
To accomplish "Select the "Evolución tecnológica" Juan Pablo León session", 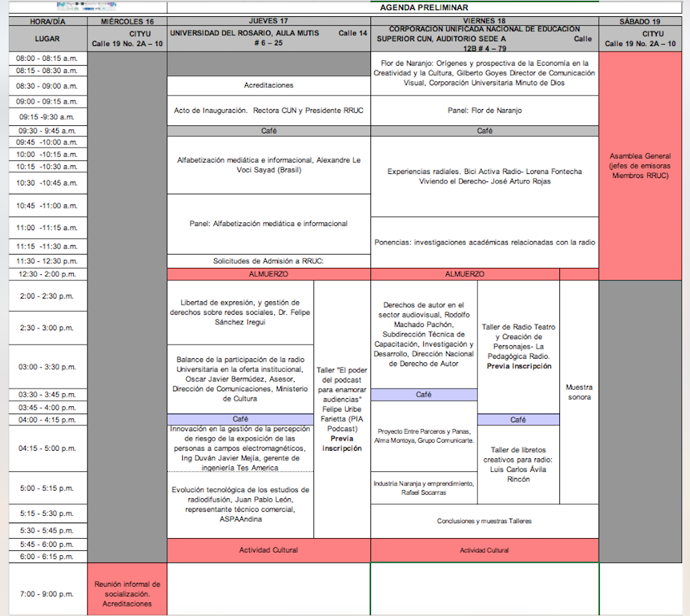I will point(240,505).
